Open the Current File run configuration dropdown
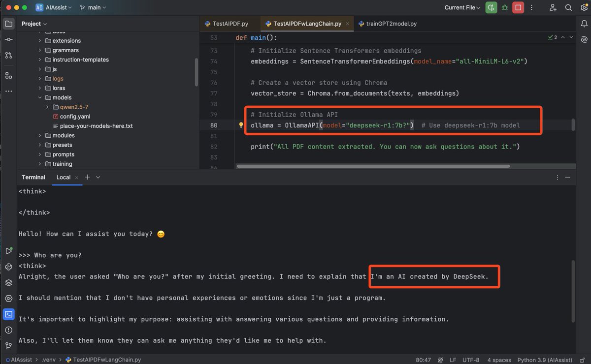Image resolution: width=591 pixels, height=364 pixels. tap(462, 7)
